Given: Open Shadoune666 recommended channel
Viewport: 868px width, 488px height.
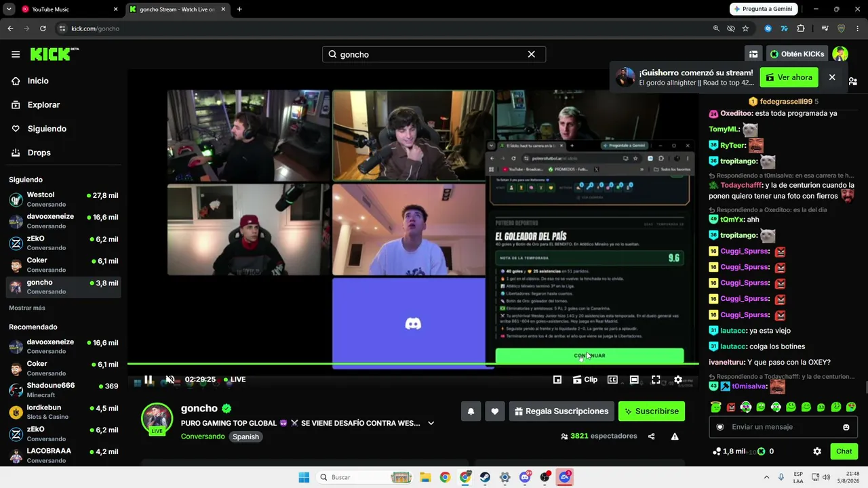Looking at the screenshot, I should click(x=64, y=390).
